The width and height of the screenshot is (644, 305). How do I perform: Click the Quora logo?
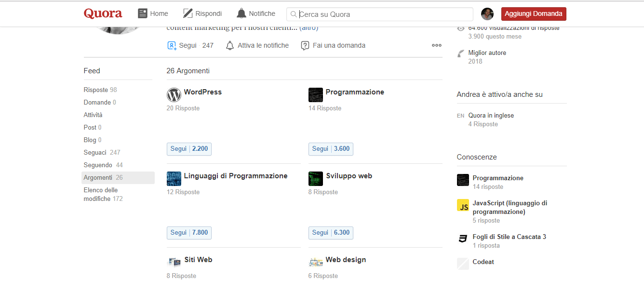point(103,13)
